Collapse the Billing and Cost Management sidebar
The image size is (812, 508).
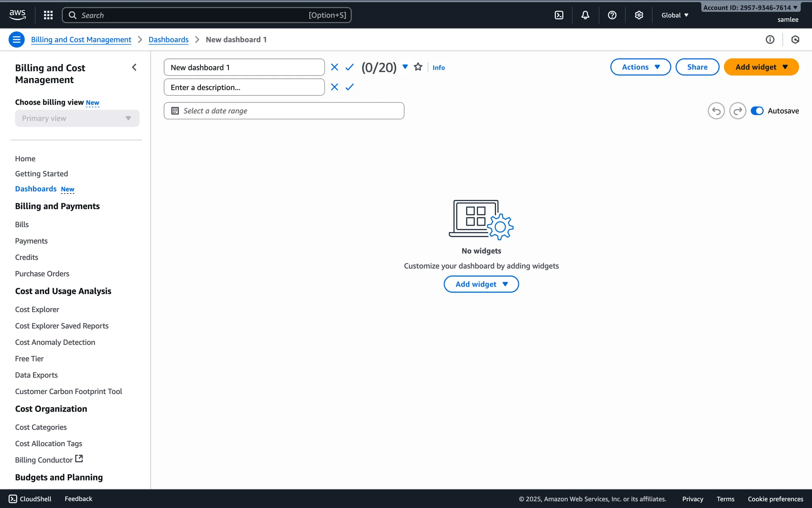click(x=134, y=67)
